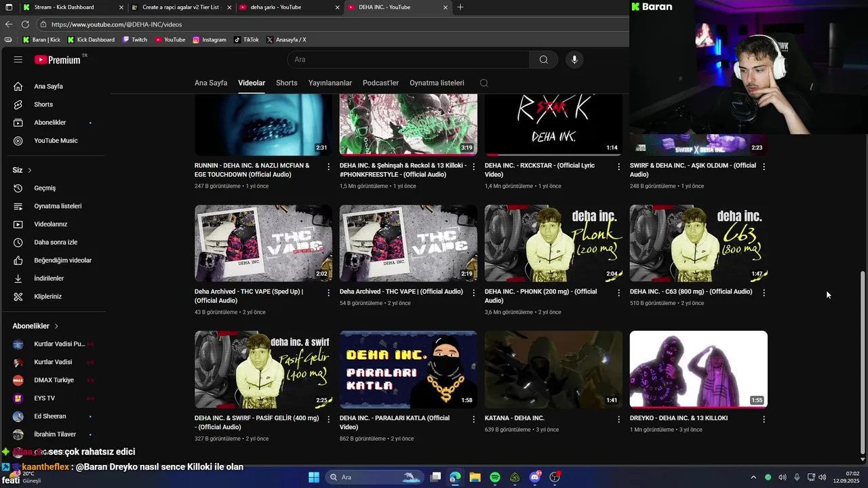Open options menu for AŞIK OLDUM video
The image size is (868, 488).
click(764, 167)
